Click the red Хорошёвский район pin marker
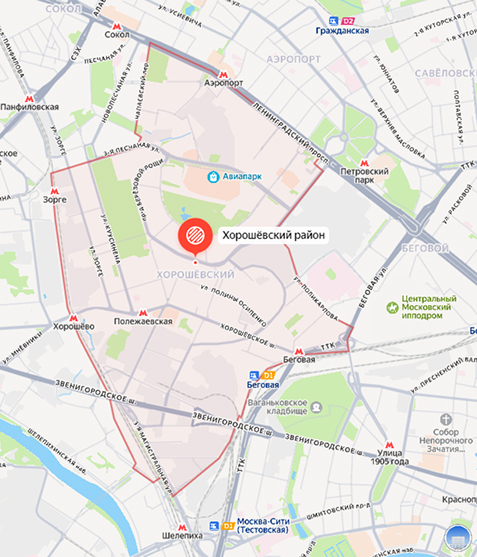The image size is (477, 557). click(195, 237)
